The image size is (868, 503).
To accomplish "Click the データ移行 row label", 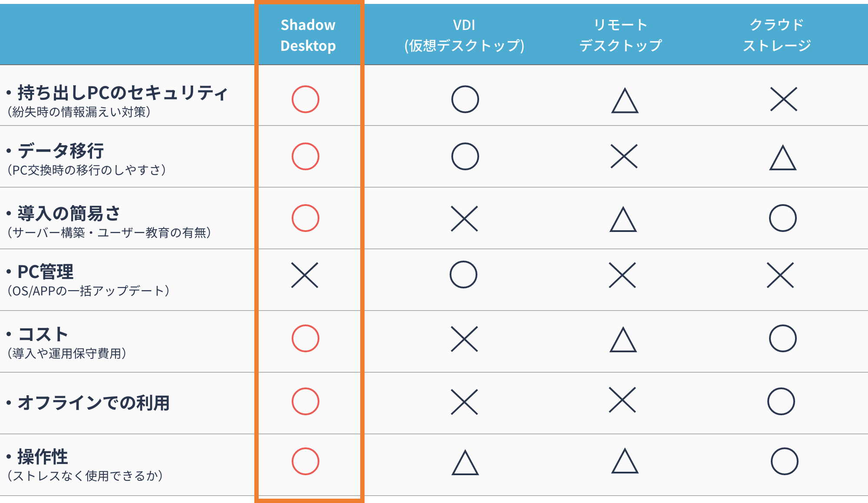I will [60, 151].
